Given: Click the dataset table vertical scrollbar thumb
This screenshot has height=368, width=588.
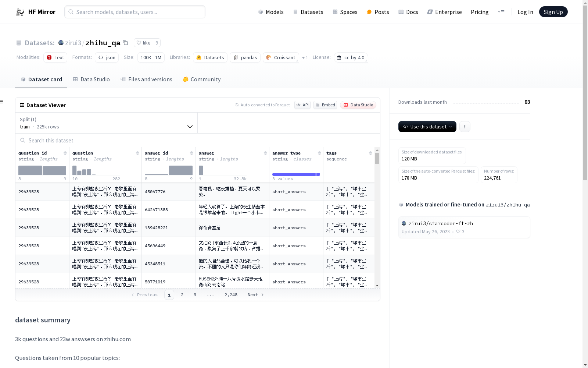Looking at the screenshot, I should (377, 158).
